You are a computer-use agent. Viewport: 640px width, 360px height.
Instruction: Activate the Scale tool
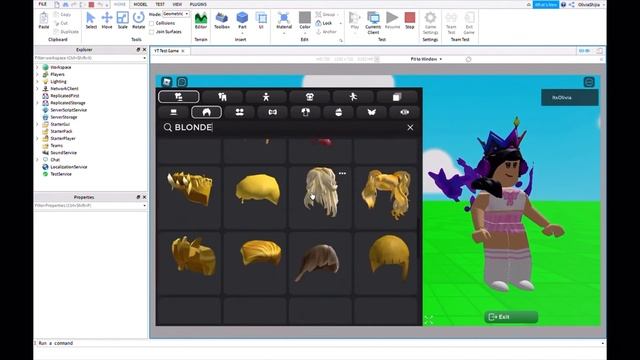pos(122,20)
